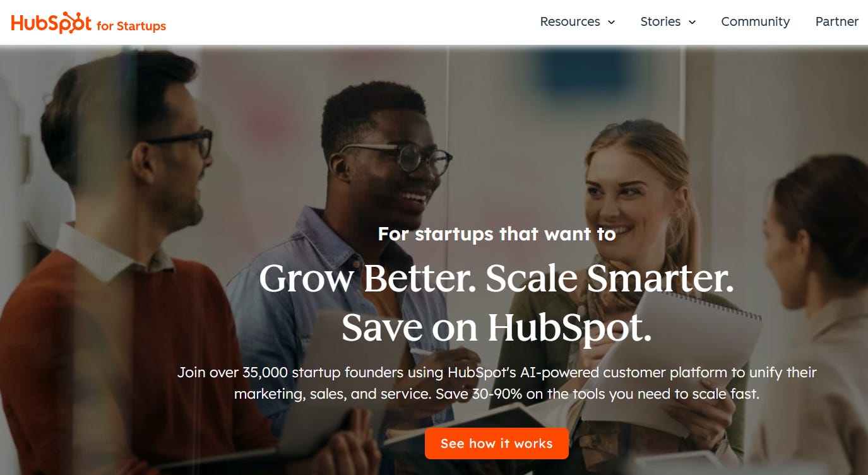Click the 'For startups that want to' subheading
The image size is (868, 475).
coord(496,234)
